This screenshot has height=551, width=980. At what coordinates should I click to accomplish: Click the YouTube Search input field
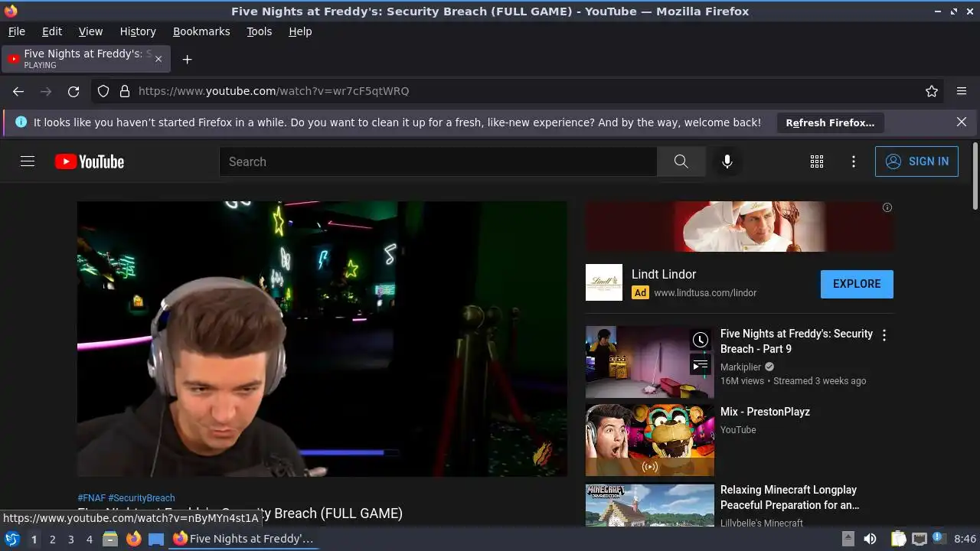[x=438, y=161]
